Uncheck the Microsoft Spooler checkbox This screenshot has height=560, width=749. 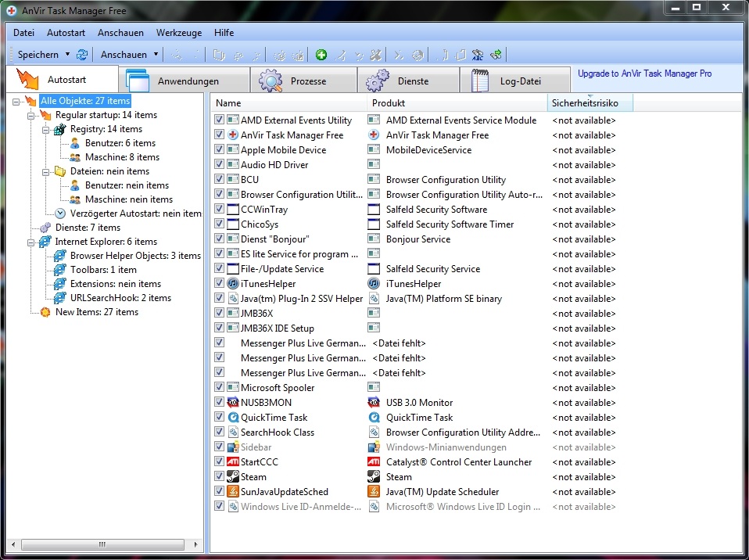point(219,387)
